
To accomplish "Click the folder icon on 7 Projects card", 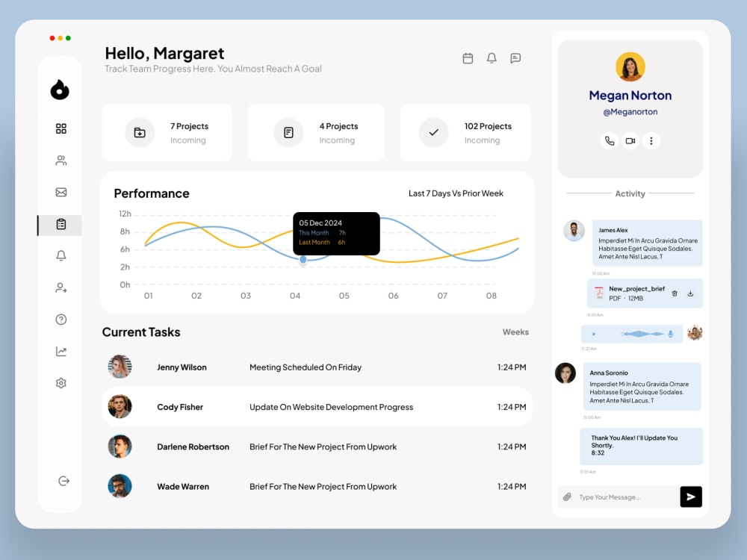I will point(140,132).
